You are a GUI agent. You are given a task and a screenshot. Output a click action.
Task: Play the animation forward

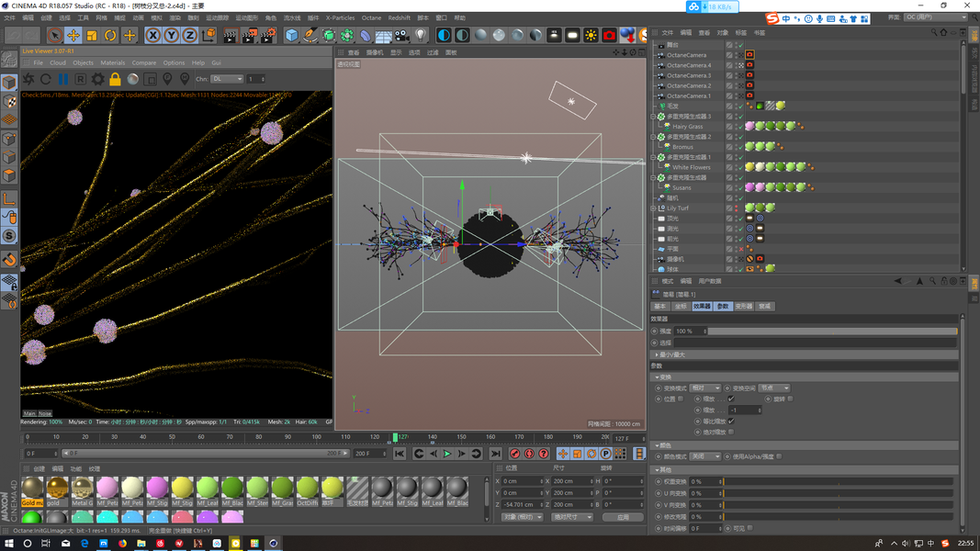[x=447, y=455]
